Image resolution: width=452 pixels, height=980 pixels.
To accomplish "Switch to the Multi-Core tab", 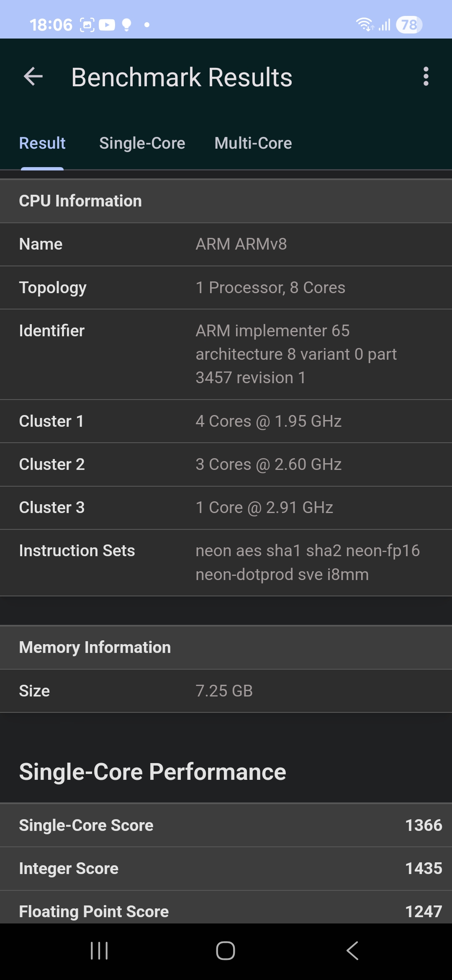I will pyautogui.click(x=253, y=143).
